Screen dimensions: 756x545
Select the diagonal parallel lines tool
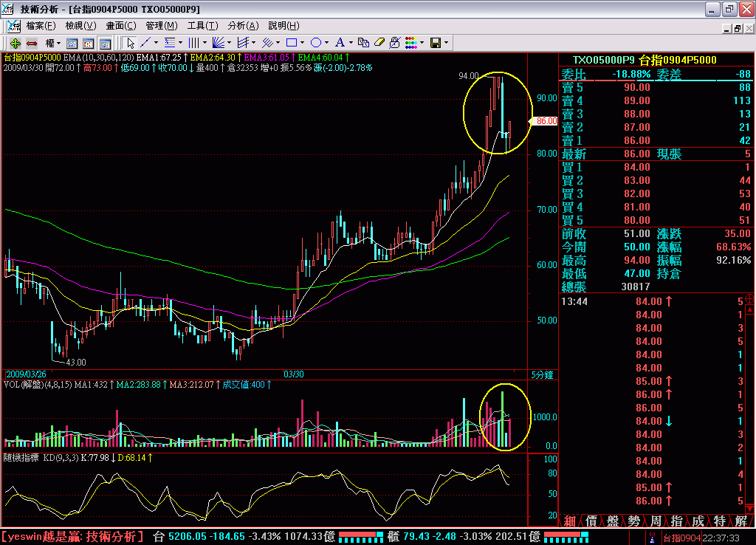point(267,44)
